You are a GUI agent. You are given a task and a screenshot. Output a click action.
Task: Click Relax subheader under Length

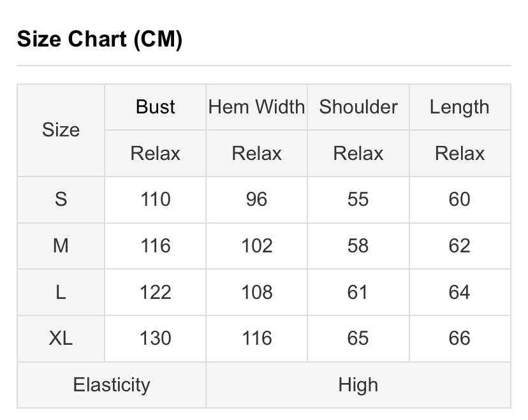459,154
